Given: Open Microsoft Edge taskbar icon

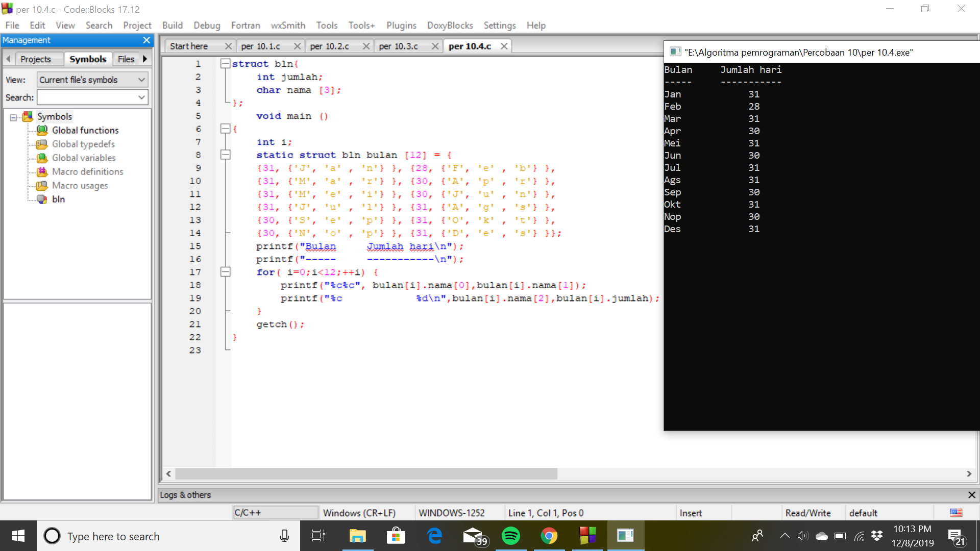Looking at the screenshot, I should coord(434,536).
